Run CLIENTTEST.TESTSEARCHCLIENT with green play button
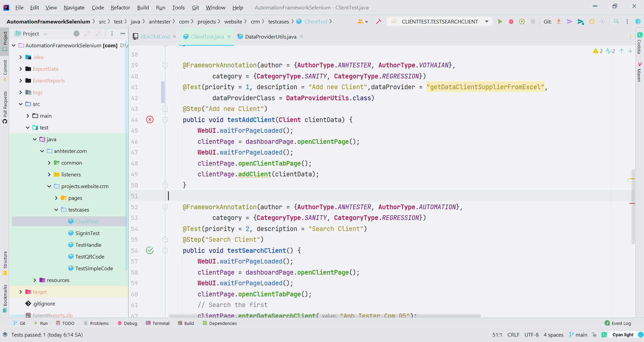Screen dimensions: 644x342 click(x=500, y=21)
